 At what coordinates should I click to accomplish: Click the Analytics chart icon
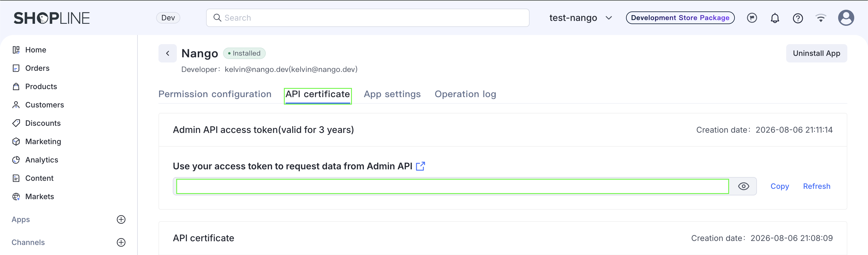(x=16, y=160)
